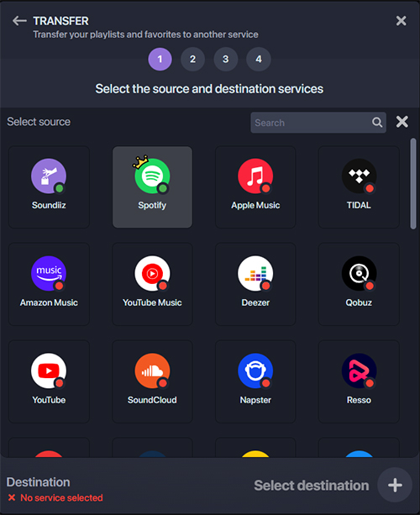Pick Apple Music as source
Image resolution: width=420 pixels, height=515 pixels.
255,187
